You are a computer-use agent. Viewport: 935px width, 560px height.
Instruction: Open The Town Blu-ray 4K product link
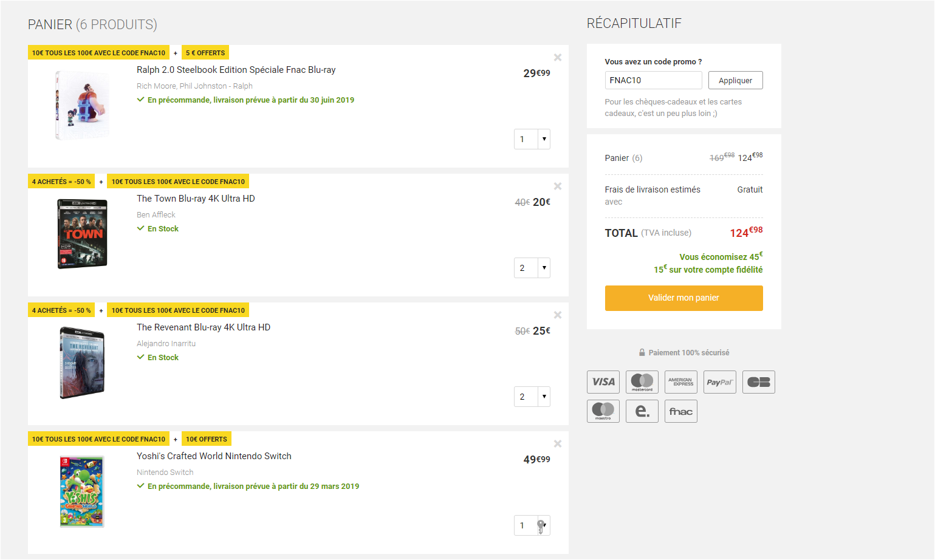[196, 199]
